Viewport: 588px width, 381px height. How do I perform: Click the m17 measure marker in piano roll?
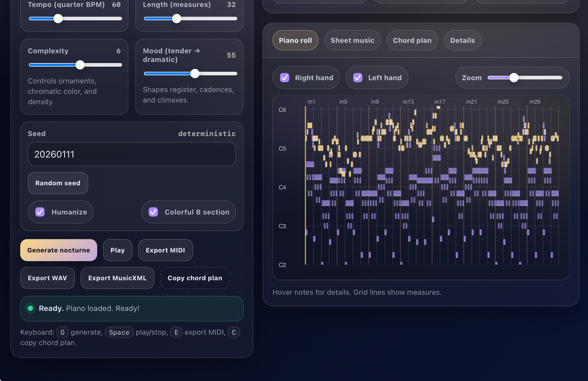click(440, 102)
